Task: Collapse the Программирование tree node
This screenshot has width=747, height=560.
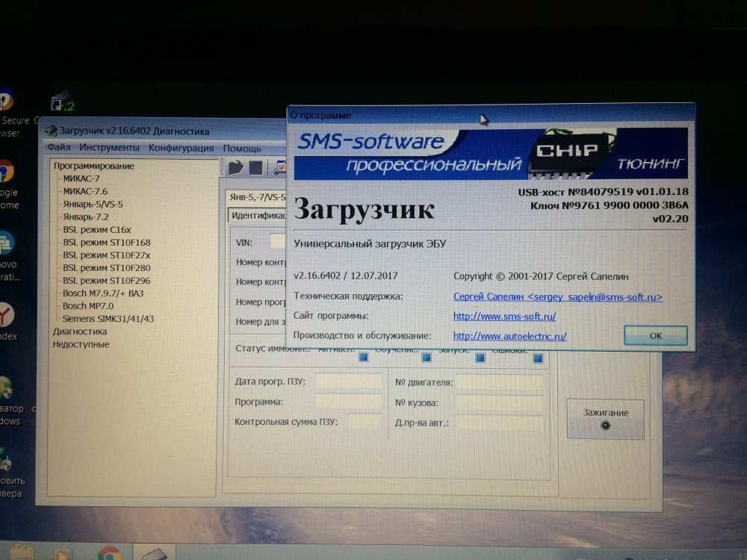Action: click(x=93, y=166)
